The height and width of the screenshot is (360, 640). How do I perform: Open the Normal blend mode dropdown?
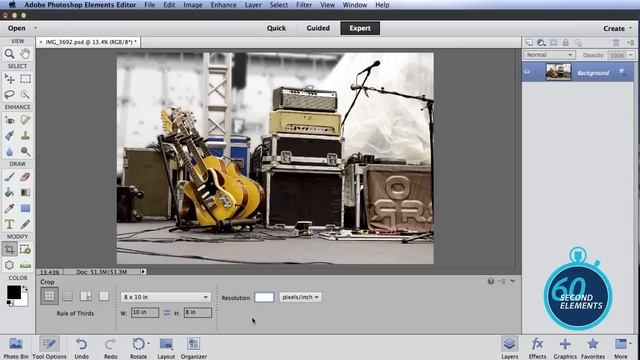(549, 55)
